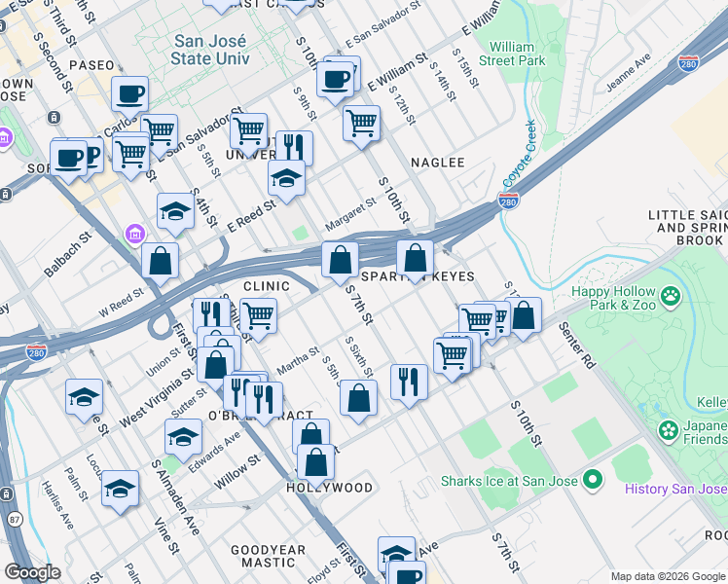Open the restaurant marker near First St and I-280
728x584 pixels.
tap(212, 313)
